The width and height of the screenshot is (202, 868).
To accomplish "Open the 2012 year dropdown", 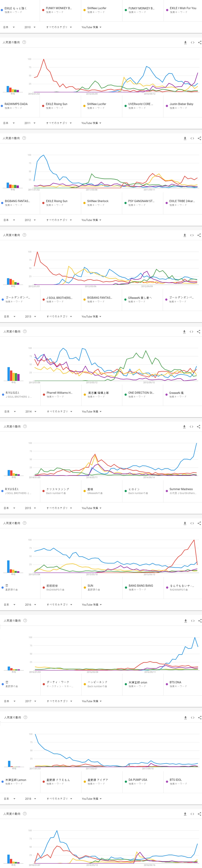I will coord(30,220).
